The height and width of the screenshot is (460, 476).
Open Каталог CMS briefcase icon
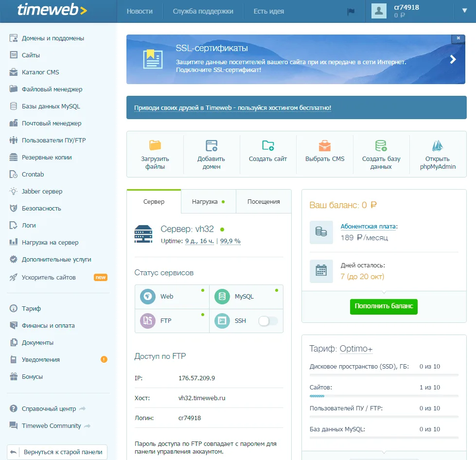(x=13, y=72)
